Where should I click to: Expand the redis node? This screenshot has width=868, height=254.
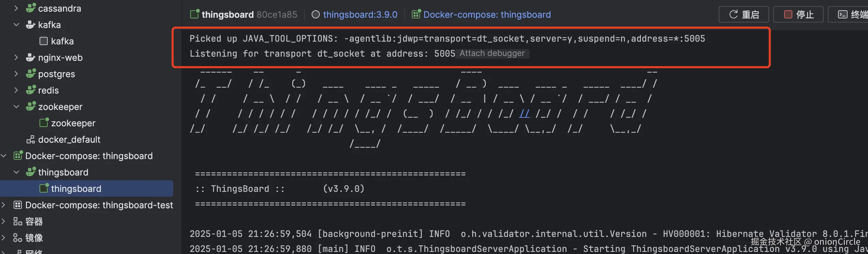click(x=16, y=90)
